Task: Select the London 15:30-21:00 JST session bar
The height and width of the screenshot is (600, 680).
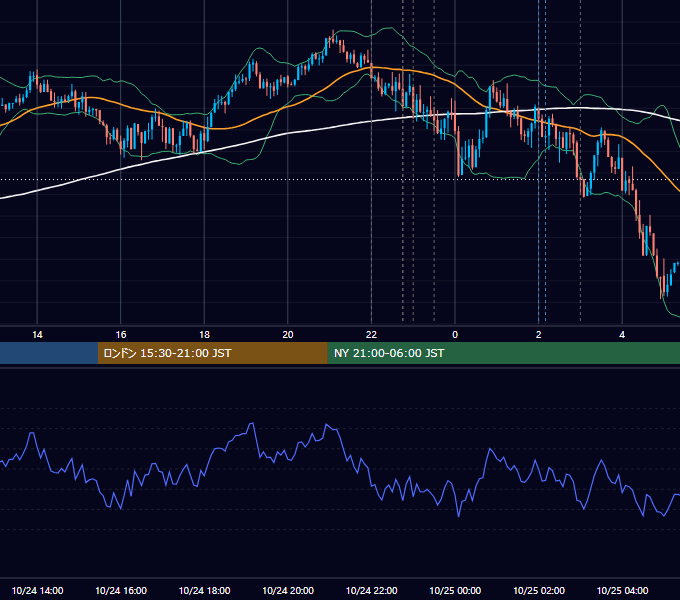Action: [212, 353]
